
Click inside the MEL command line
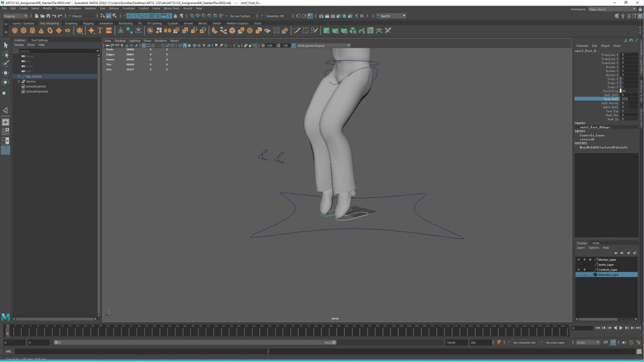pos(134,351)
